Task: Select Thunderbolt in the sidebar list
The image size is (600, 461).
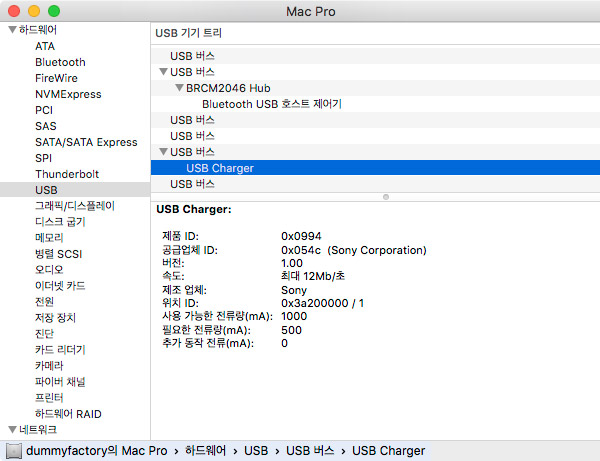Action: tap(67, 174)
